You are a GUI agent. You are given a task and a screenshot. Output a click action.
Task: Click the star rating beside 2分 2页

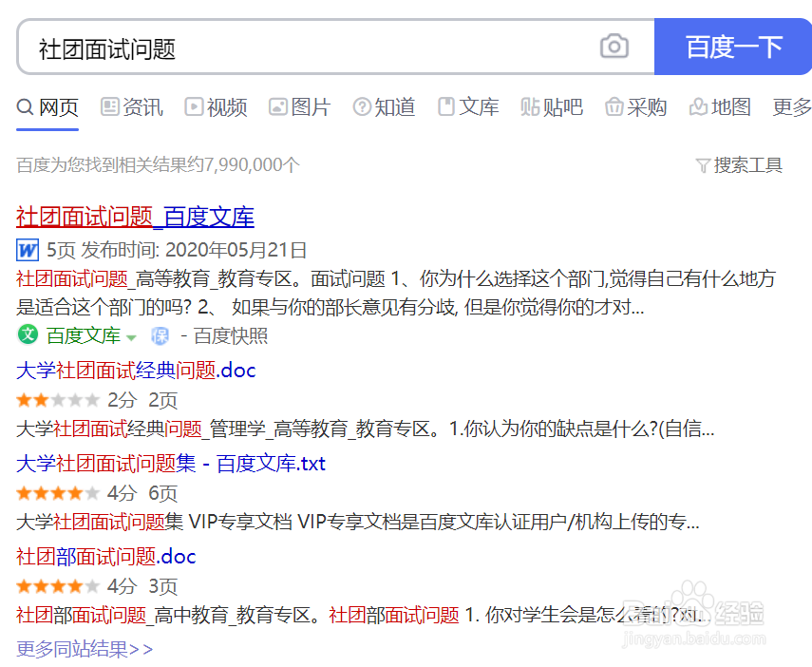pyautogui.click(x=58, y=400)
